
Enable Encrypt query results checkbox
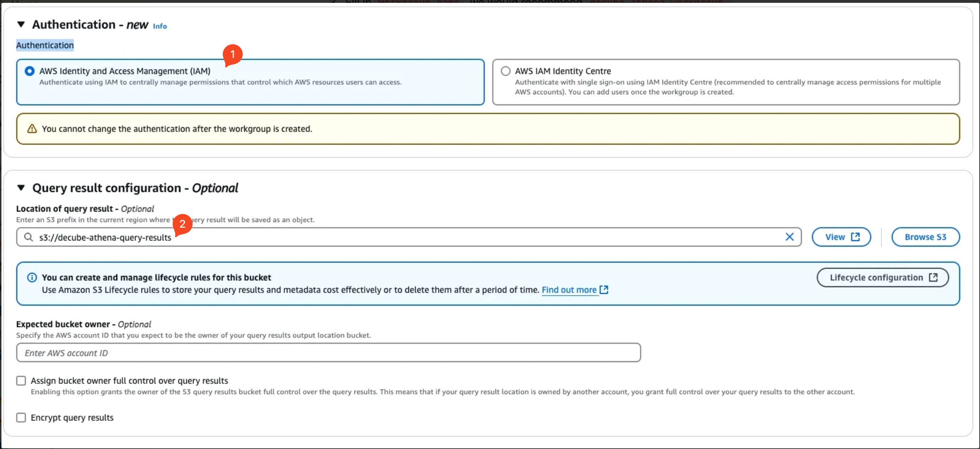pyautogui.click(x=21, y=418)
